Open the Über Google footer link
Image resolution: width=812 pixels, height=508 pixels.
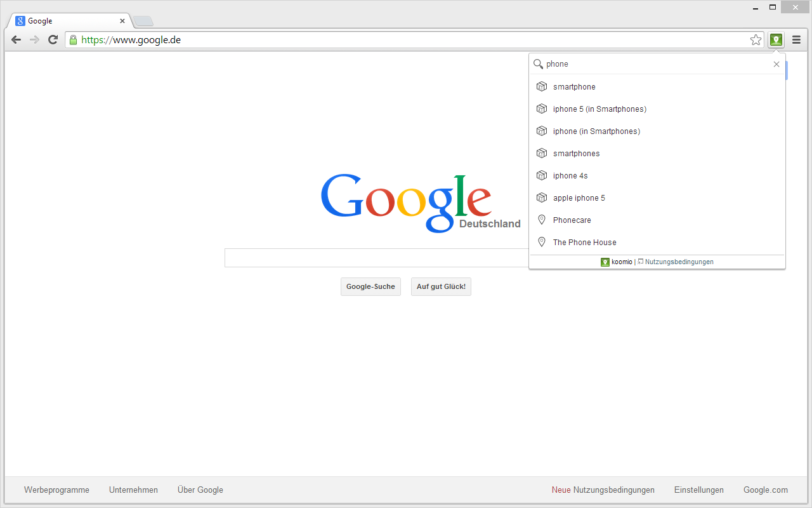click(x=200, y=490)
